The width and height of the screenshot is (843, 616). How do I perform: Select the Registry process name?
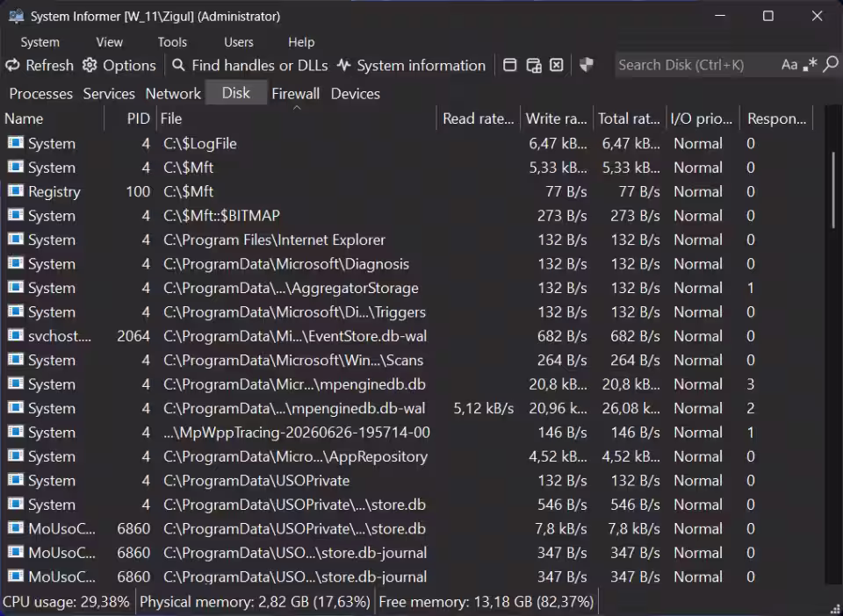(54, 191)
